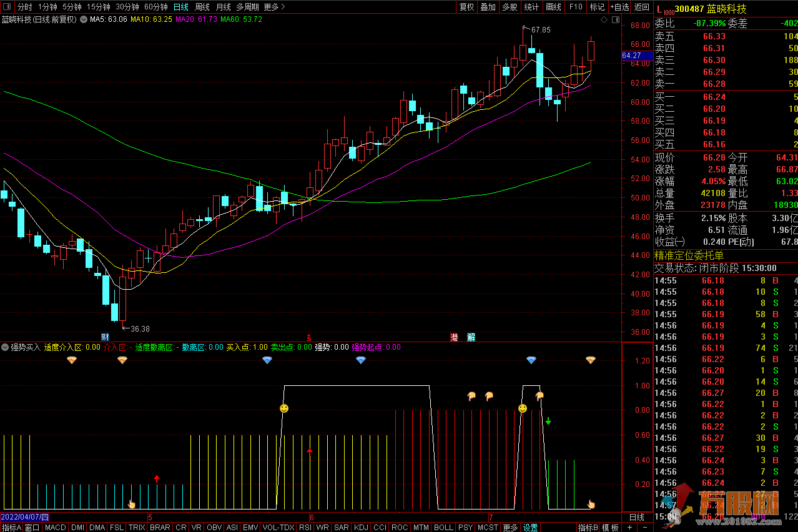Screen dimensions: 798x532
Task: Click the 叠加 overlay button
Action: click(x=488, y=7)
